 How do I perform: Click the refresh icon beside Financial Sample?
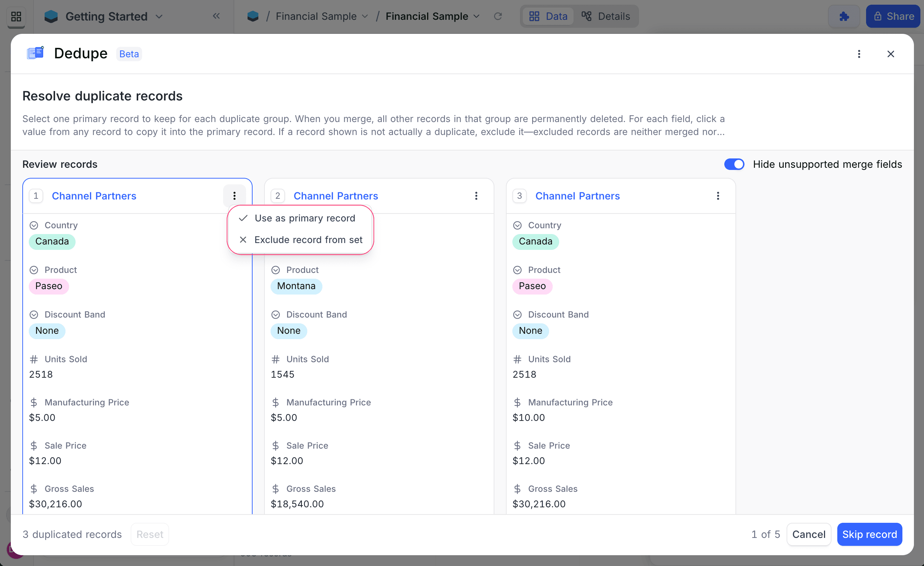[498, 17]
